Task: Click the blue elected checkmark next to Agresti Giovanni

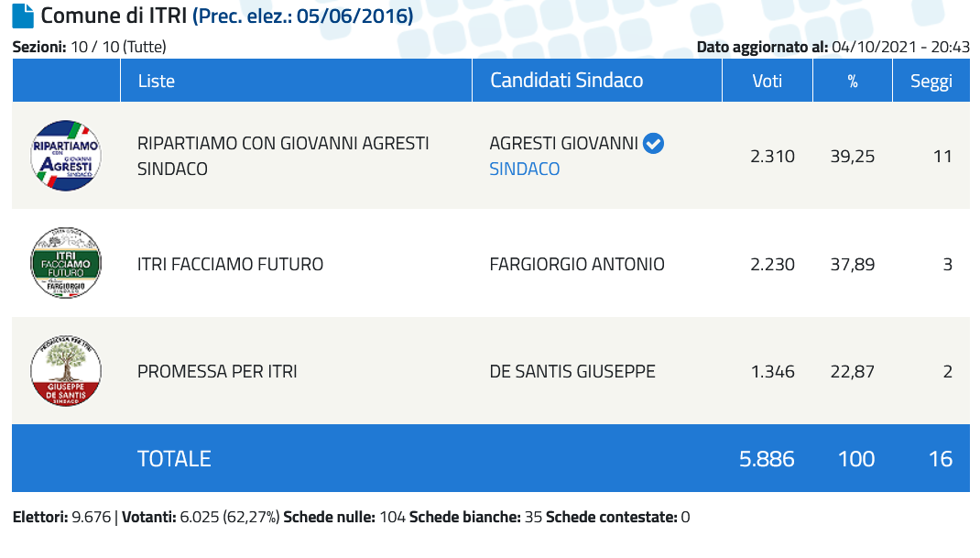Action: tap(654, 143)
